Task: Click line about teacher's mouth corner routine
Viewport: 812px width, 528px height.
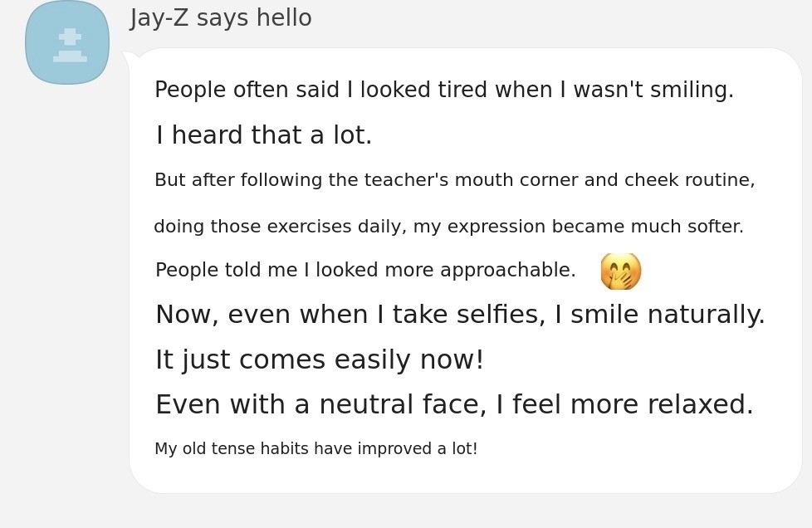Action: (454, 181)
